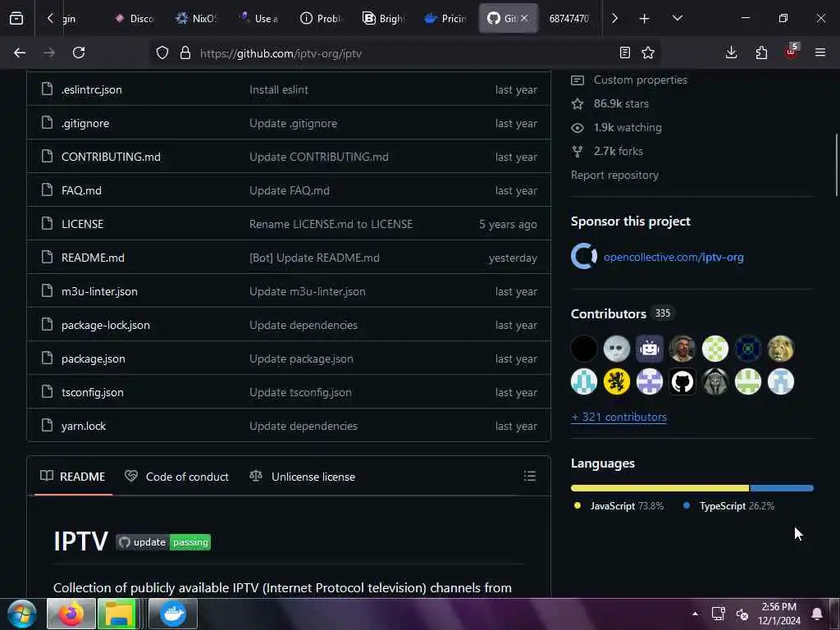Open the Firefox hamburger menu

(820, 52)
